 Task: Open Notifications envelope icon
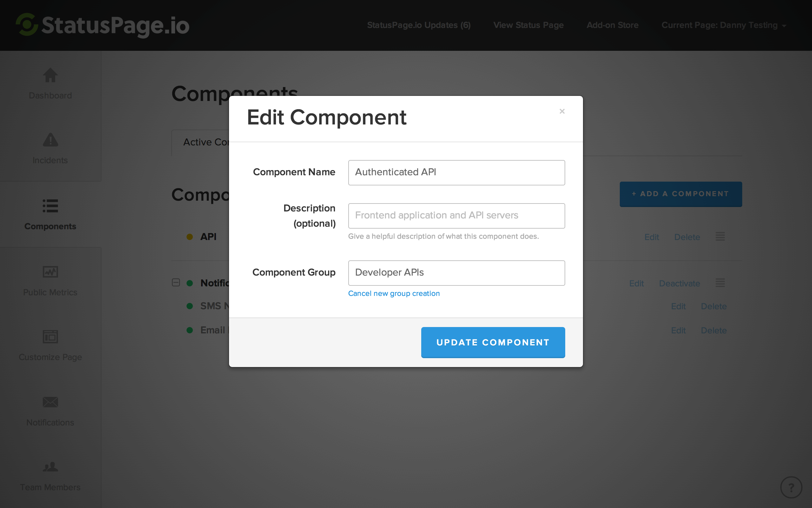(x=50, y=402)
